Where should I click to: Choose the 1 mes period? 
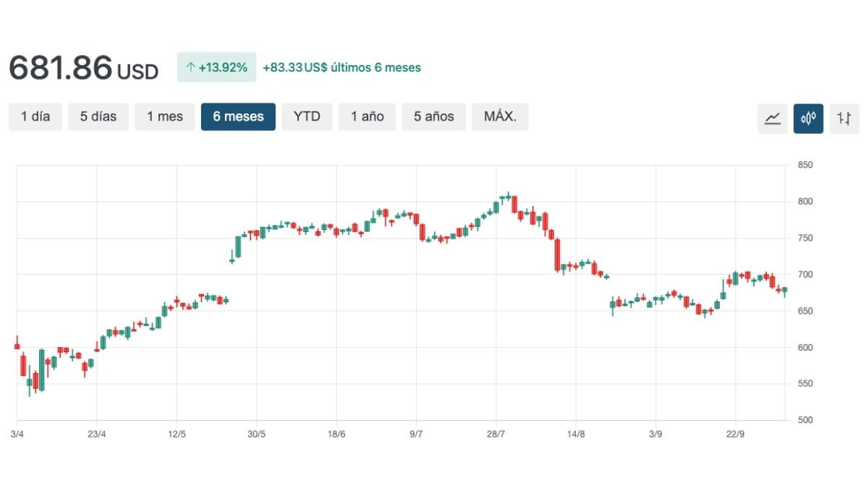tap(165, 116)
